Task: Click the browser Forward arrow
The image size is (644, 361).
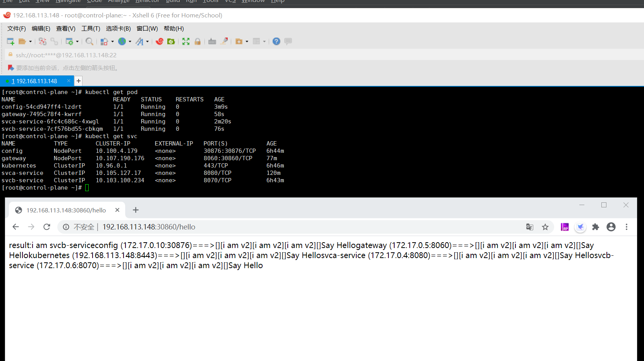Action: [x=31, y=227]
